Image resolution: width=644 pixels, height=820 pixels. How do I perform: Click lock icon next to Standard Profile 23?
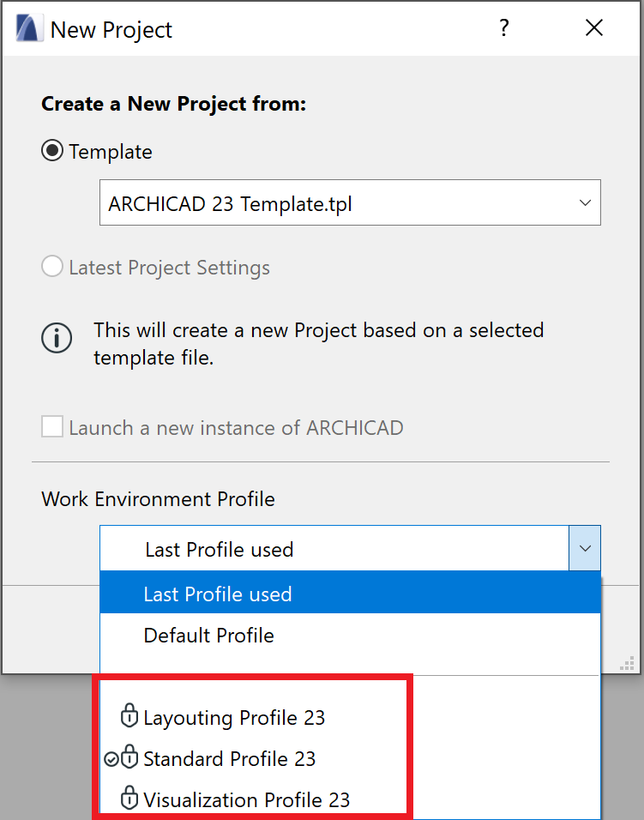(x=129, y=758)
